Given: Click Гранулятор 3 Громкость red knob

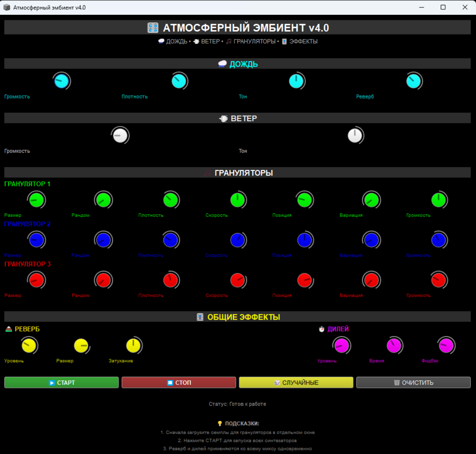Looking at the screenshot, I should (x=438, y=280).
